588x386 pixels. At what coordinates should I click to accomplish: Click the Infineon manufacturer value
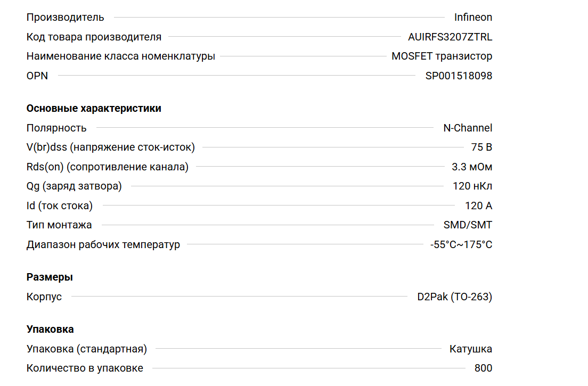473,18
